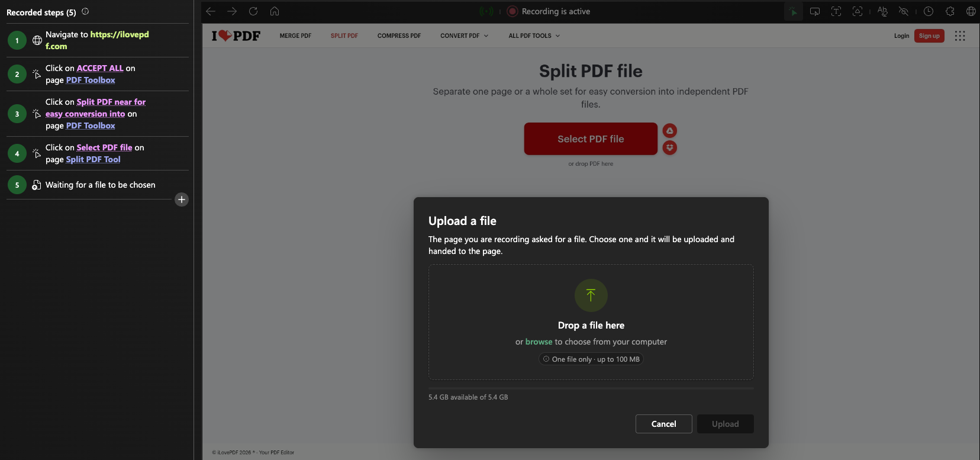980x460 pixels.
Task: Click the Login link
Action: [901, 36]
